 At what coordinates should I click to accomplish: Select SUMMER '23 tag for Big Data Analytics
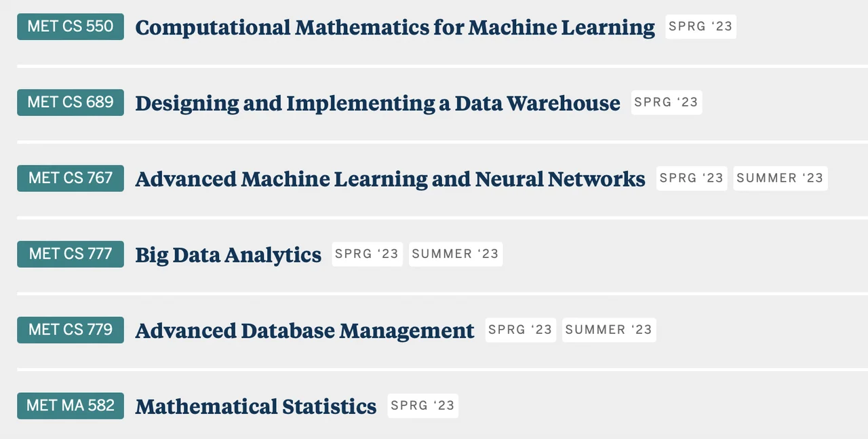[x=455, y=254]
